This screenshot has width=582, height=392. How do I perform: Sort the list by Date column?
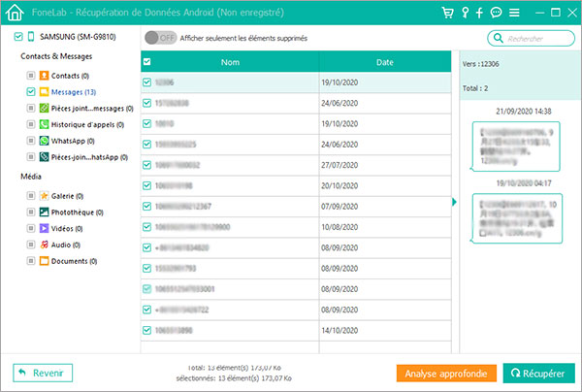tap(383, 62)
